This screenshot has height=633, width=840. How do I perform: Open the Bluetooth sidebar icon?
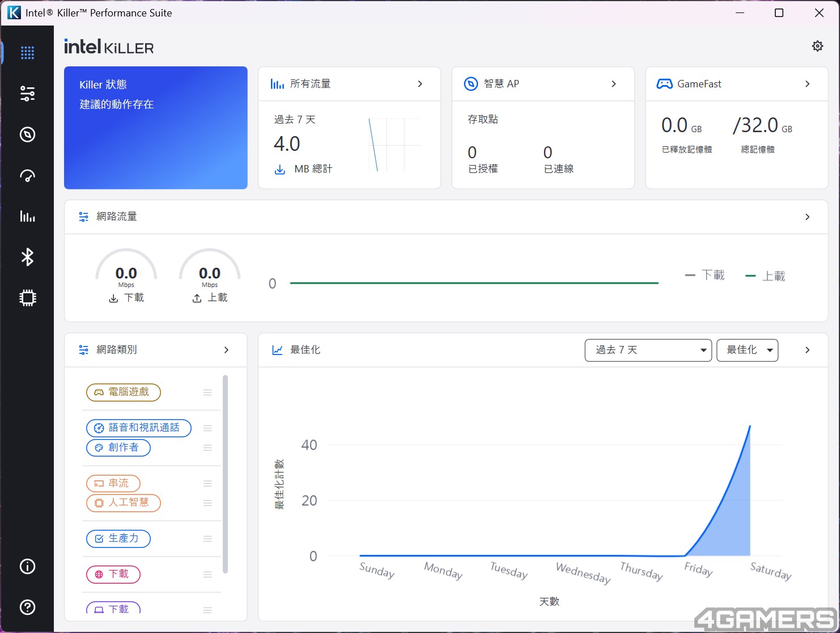pos(27,257)
